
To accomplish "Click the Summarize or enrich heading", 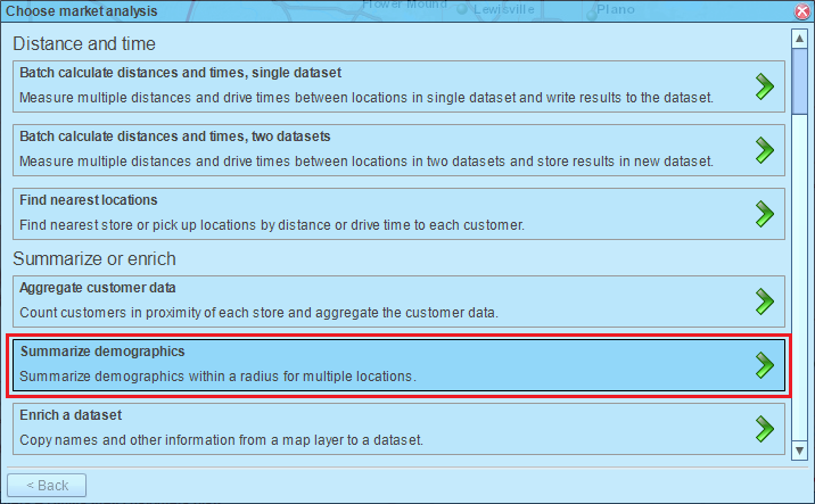I will [94, 259].
